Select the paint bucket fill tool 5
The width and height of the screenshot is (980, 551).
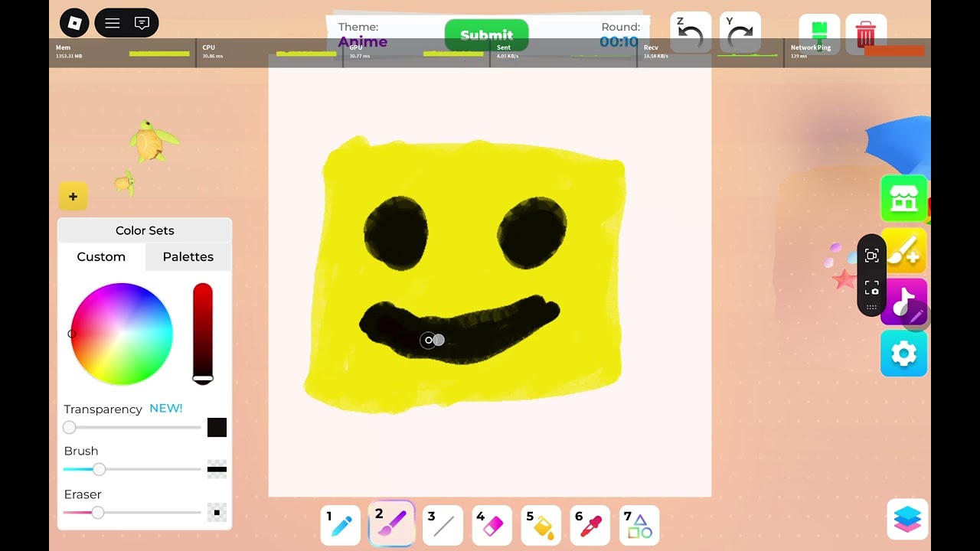tap(541, 525)
